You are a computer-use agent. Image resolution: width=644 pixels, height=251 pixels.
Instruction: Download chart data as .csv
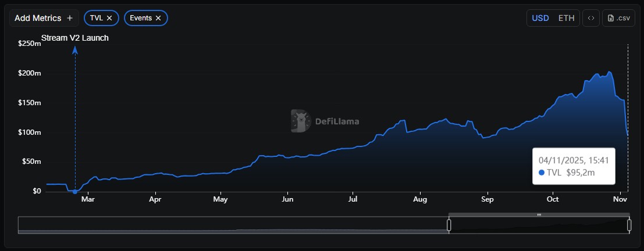coord(618,18)
